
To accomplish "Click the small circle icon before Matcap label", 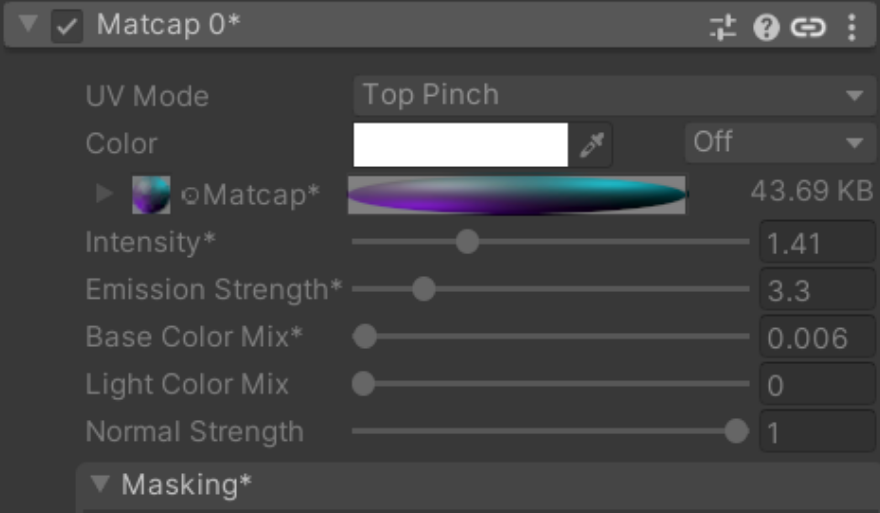I will [190, 195].
